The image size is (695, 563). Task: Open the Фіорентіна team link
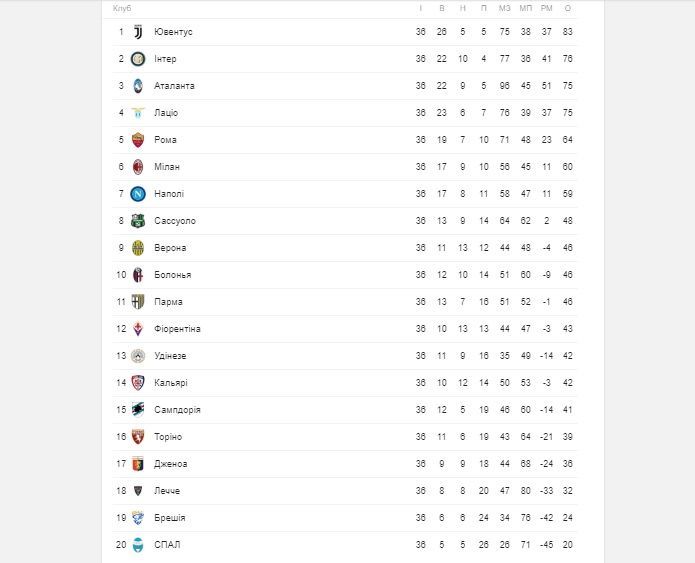177,329
